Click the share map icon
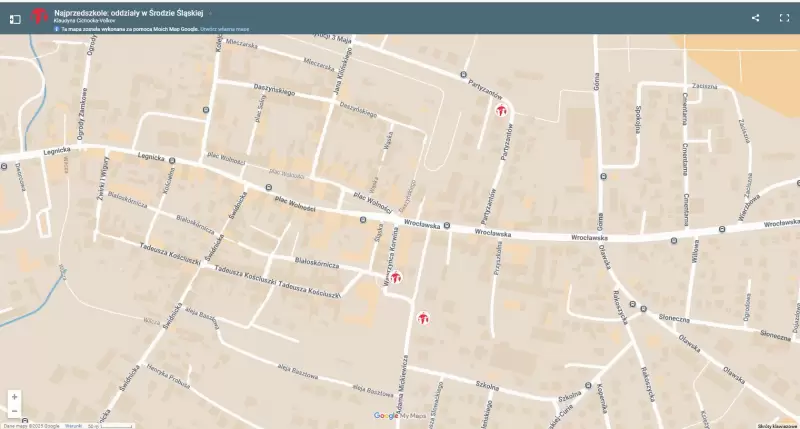This screenshot has height=429, width=800. [x=755, y=18]
